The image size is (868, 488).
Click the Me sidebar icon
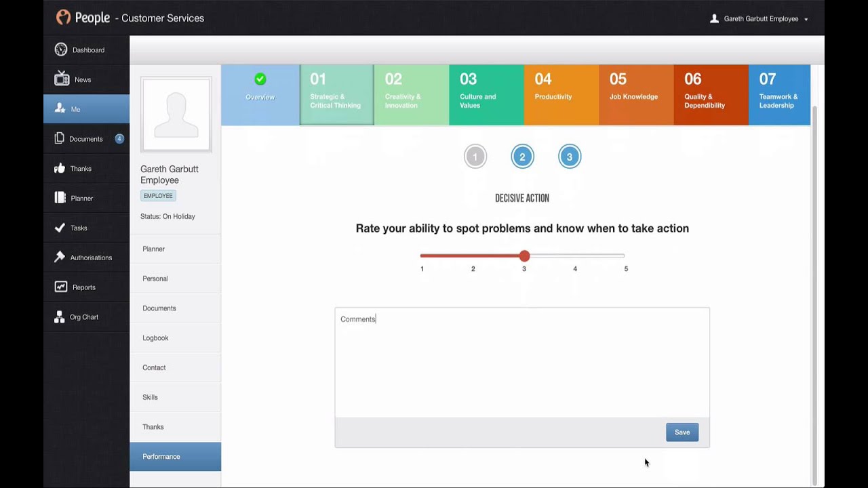tap(75, 109)
